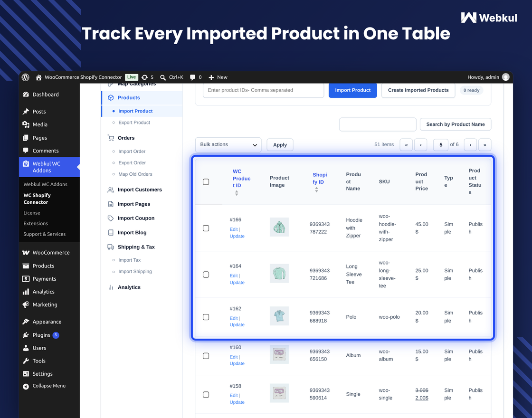Click the plus icon for New
The height and width of the screenshot is (418, 532).
pyautogui.click(x=211, y=77)
